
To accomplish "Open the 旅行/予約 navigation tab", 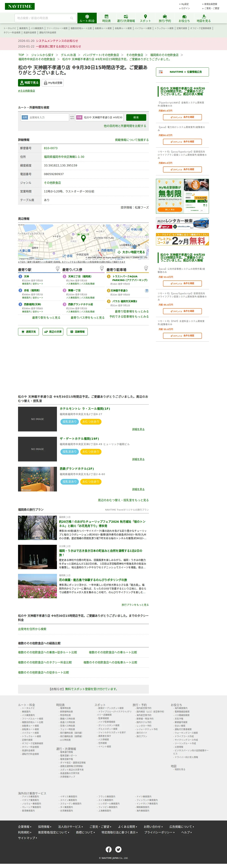I will pyautogui.click(x=165, y=18).
